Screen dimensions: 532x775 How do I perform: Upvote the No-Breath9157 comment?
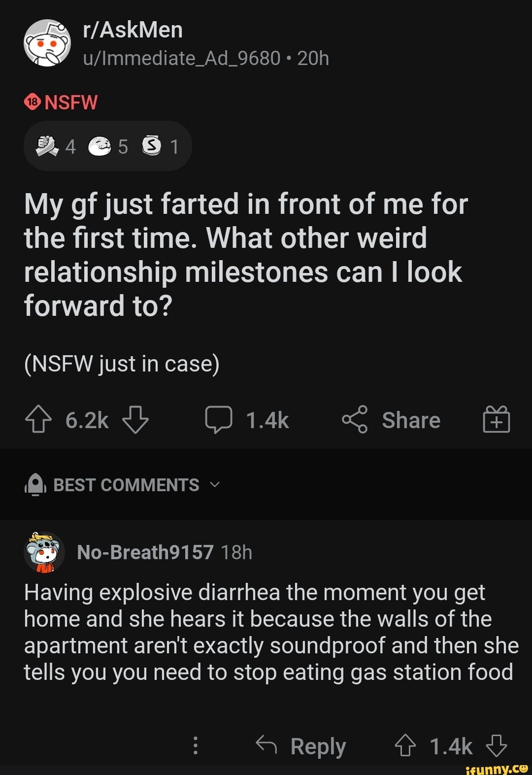405,745
